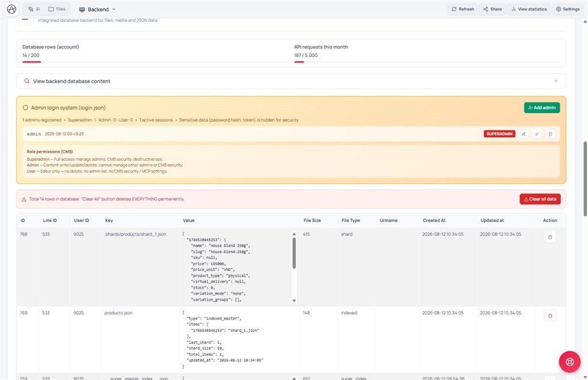Click the Urlname column header

(388, 220)
